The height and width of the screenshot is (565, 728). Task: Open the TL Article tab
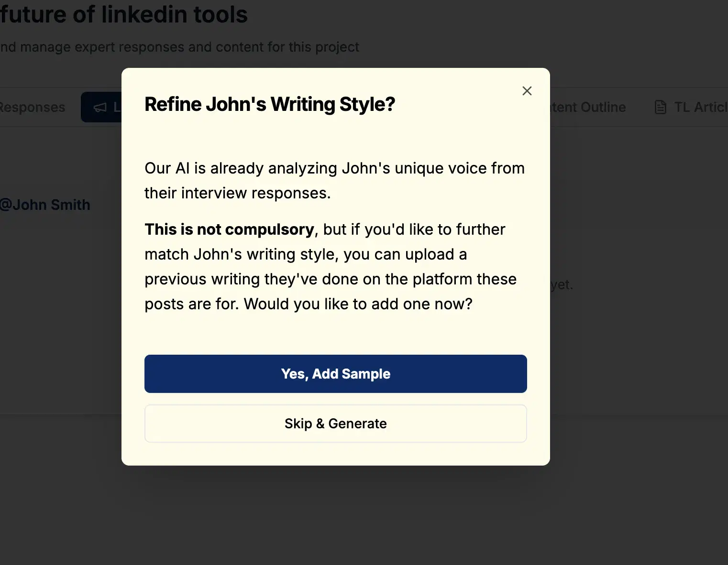(690, 107)
